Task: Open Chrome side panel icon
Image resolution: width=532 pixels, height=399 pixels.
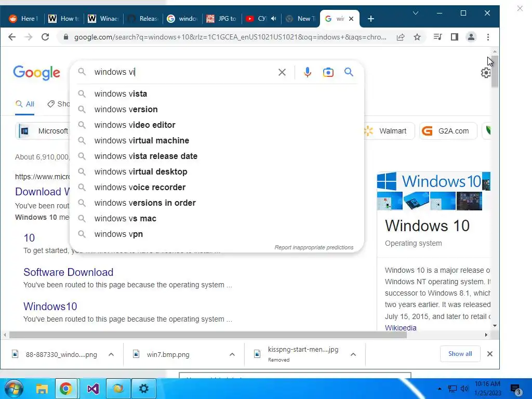Action: (454, 37)
